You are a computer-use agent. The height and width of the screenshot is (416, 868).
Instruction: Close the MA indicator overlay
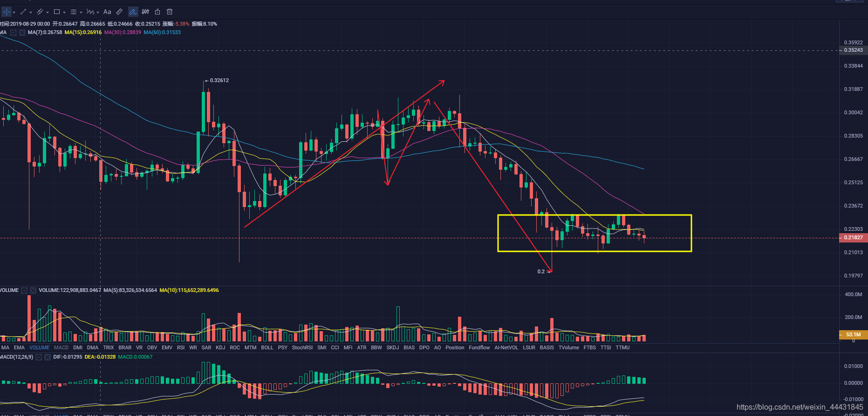22,33
